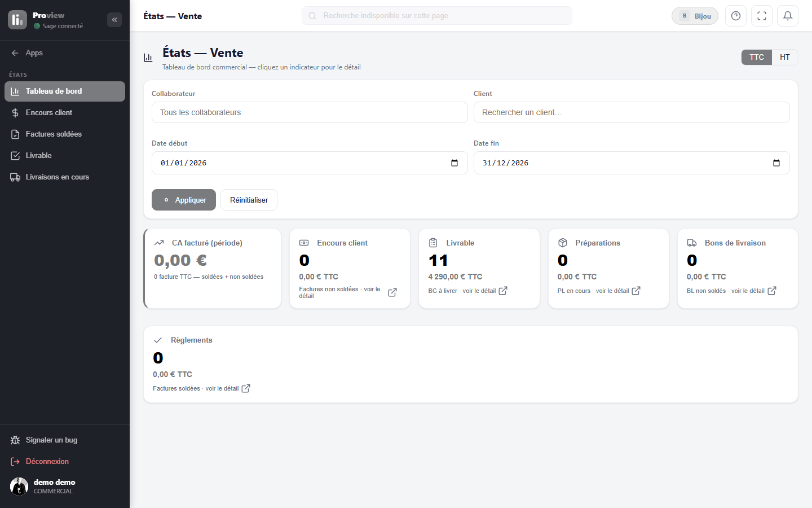This screenshot has width=812, height=508.
Task: Click 'Factures non soldées · voir le détail'
Action: [x=339, y=292]
